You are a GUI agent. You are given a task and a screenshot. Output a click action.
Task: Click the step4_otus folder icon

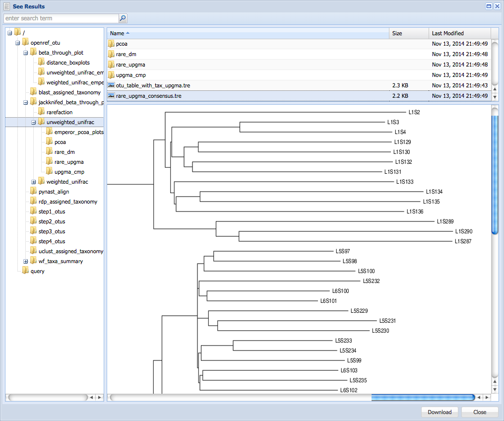coord(33,241)
